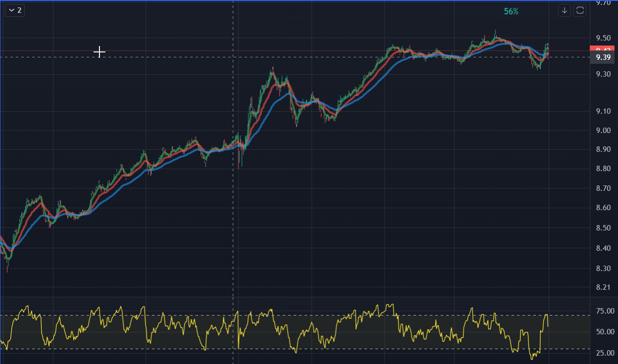Viewport: 618px width, 364px height.
Task: Click the 9.00 price scale value
Action: click(x=603, y=131)
